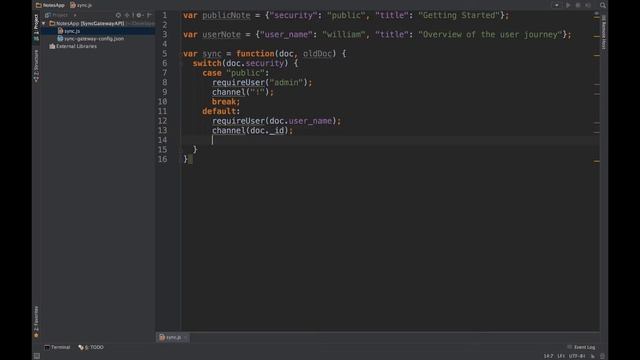Change the UTF-8 file encoding
Screen dimensions: 640x360
pyautogui.click(x=577, y=356)
